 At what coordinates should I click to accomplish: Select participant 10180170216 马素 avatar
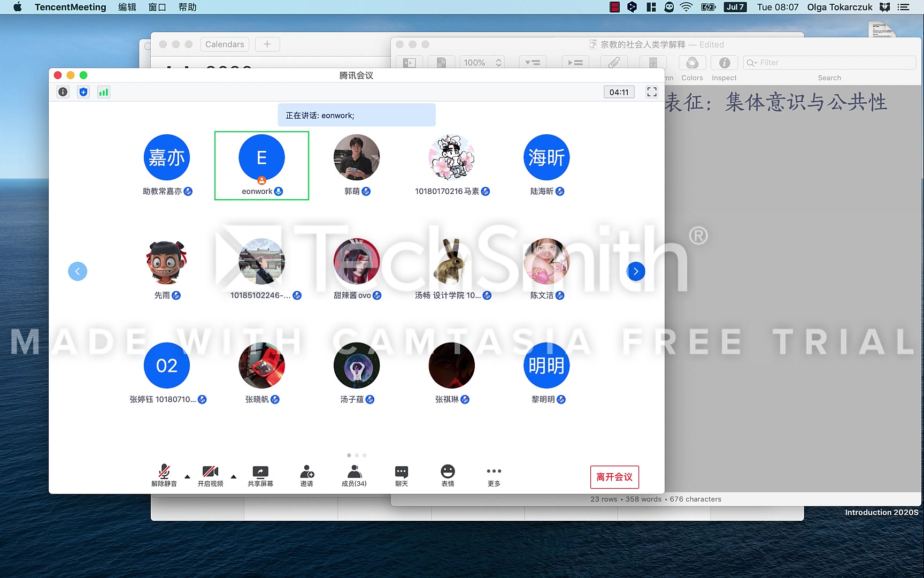tap(452, 157)
